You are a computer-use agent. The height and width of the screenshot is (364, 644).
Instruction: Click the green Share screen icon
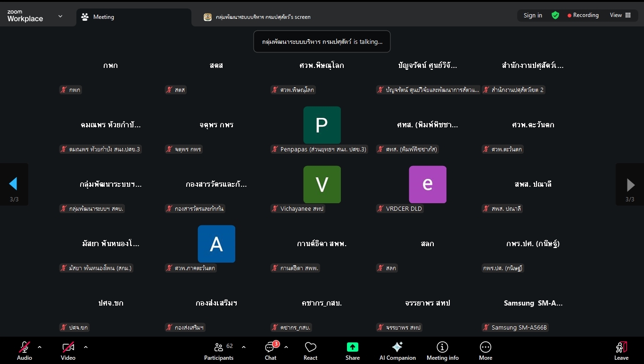pyautogui.click(x=352, y=347)
